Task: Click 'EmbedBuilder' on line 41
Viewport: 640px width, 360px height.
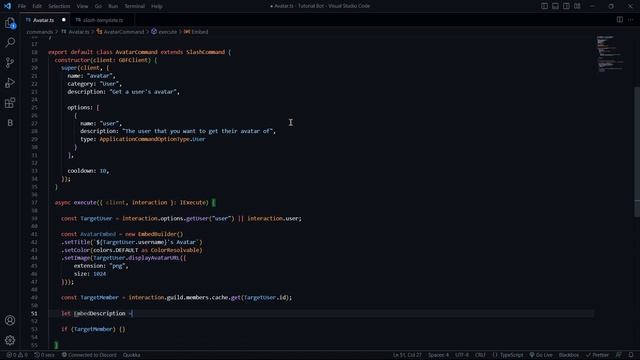Action: point(157,234)
